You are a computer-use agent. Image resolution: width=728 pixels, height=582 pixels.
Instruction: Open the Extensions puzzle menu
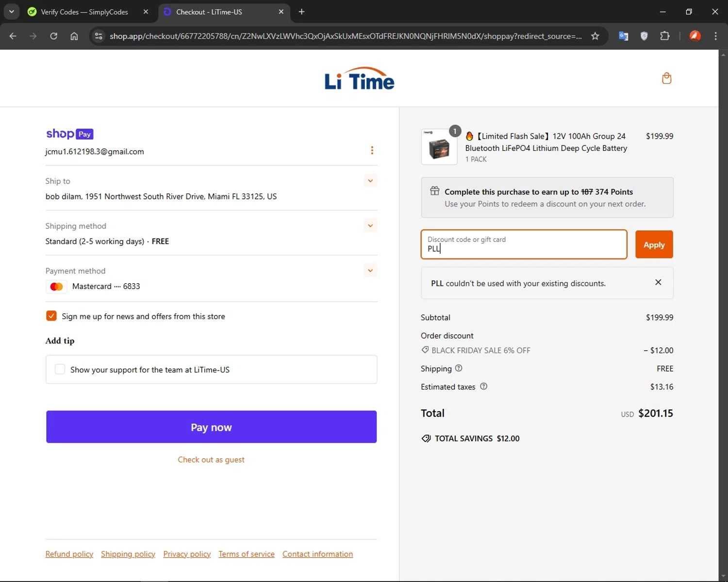pos(664,36)
